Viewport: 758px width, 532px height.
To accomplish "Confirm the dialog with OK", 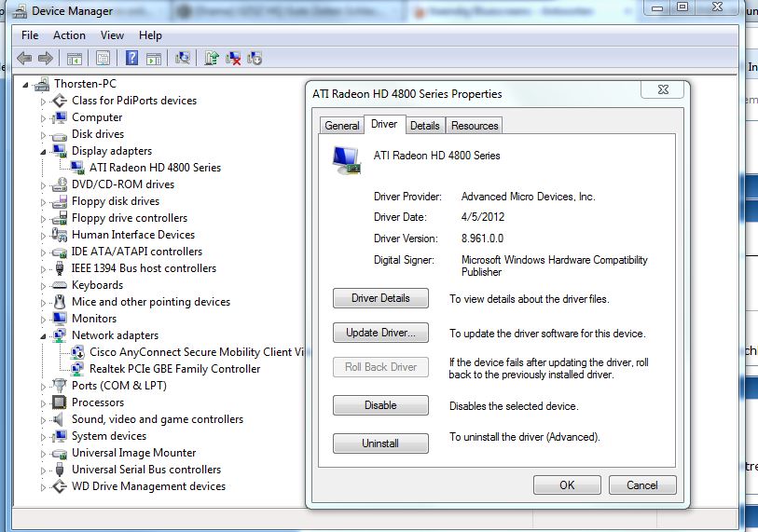I will (567, 484).
